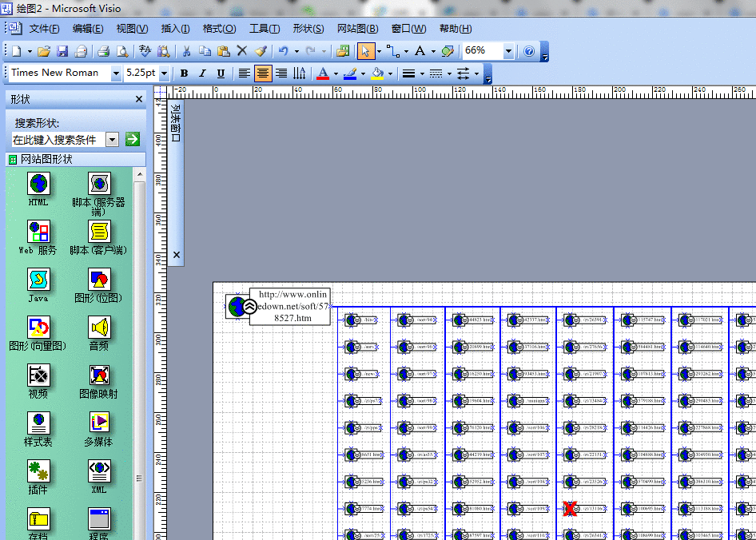Open the 网站图 menu
This screenshot has height=540, width=756.
[356, 28]
